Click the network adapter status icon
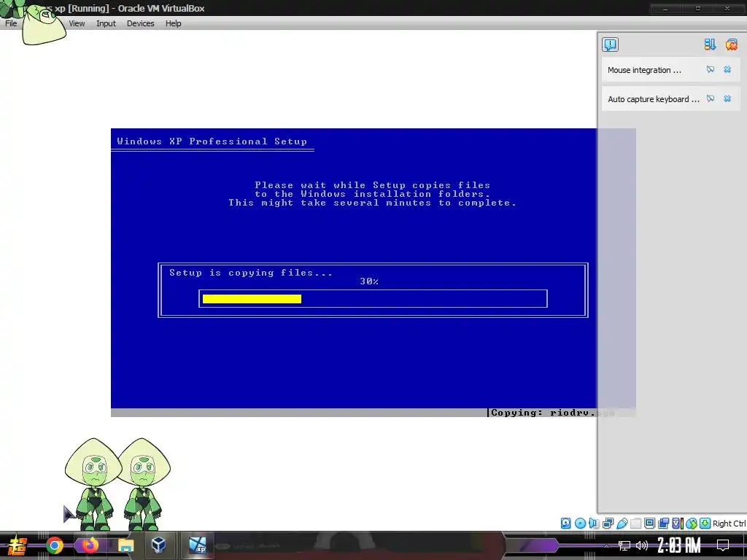 pos(608,524)
